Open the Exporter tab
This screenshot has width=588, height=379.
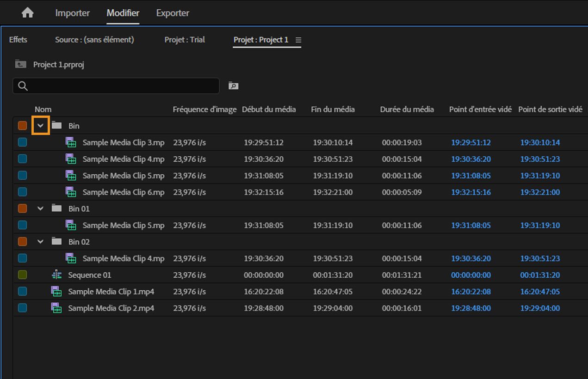click(x=173, y=13)
